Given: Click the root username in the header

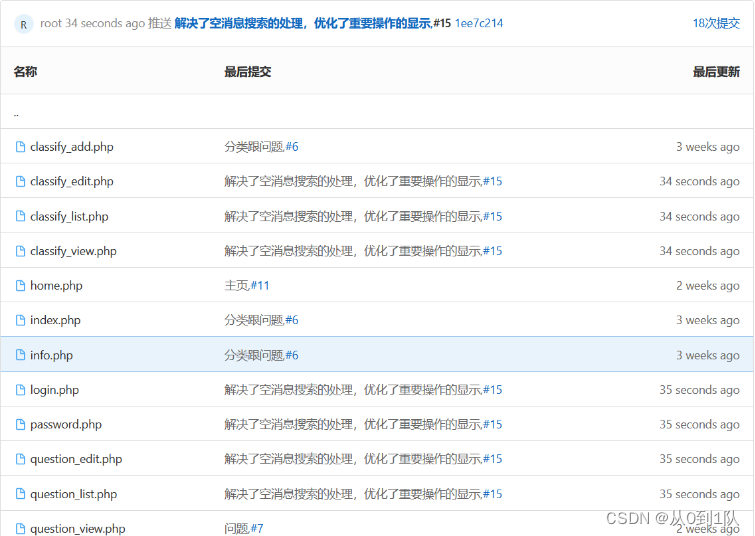Looking at the screenshot, I should (51, 23).
